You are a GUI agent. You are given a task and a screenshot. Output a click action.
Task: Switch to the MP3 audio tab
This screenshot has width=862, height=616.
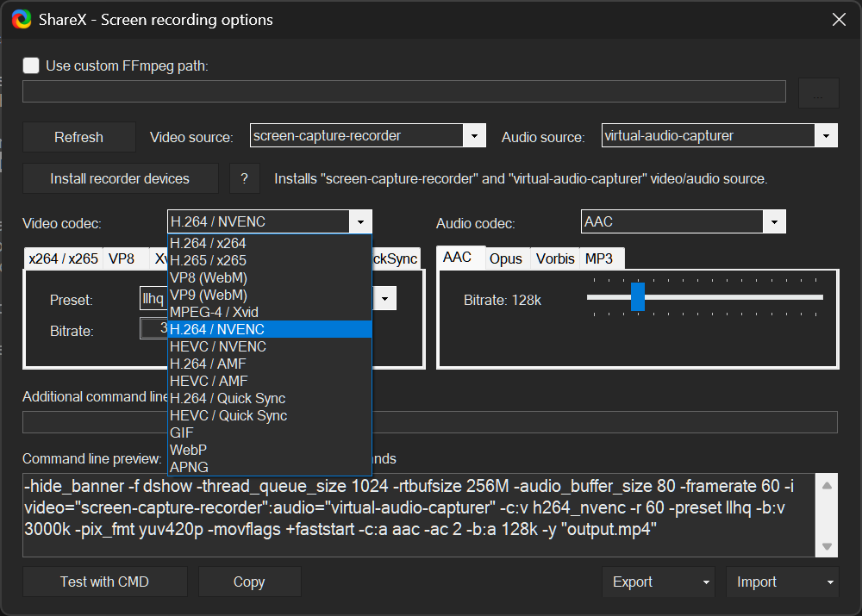click(x=599, y=258)
